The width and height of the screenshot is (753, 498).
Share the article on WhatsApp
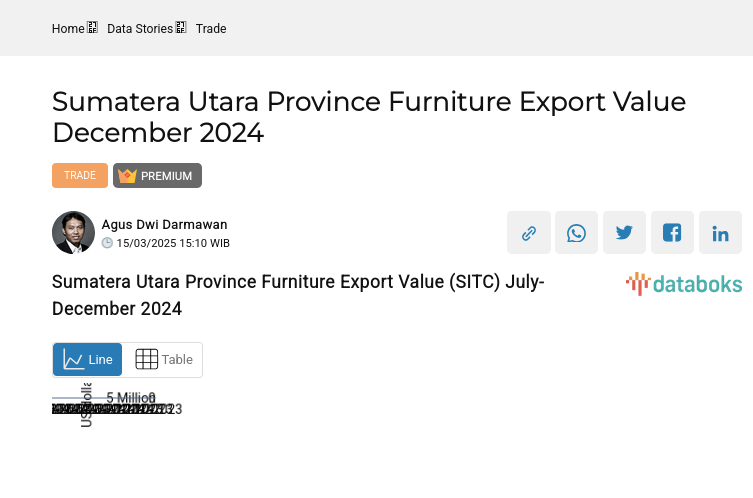pos(576,233)
